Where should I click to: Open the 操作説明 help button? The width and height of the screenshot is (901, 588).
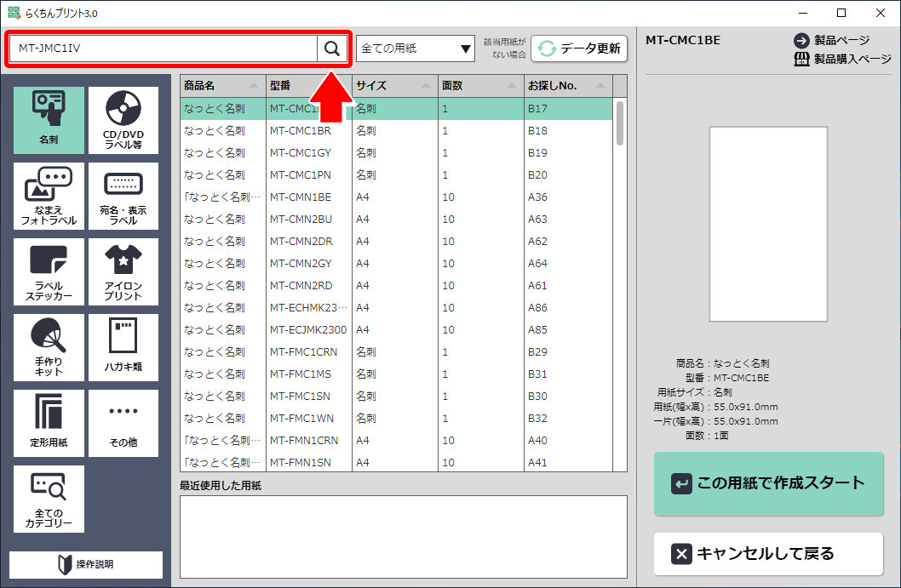86,564
